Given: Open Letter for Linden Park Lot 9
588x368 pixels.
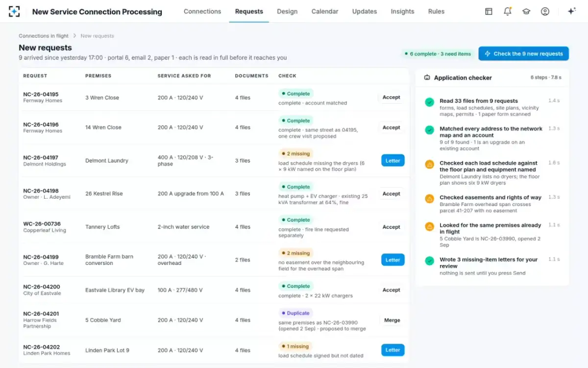Looking at the screenshot, I should click(x=392, y=350).
